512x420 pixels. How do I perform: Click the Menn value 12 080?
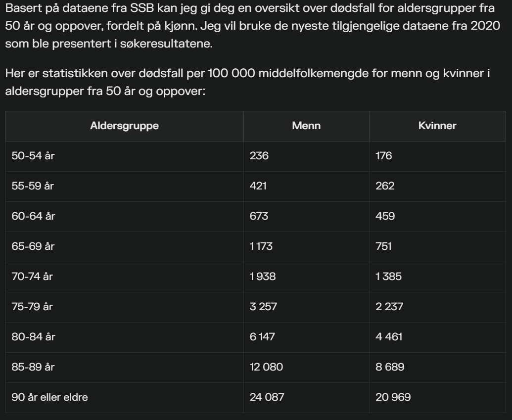(266, 367)
